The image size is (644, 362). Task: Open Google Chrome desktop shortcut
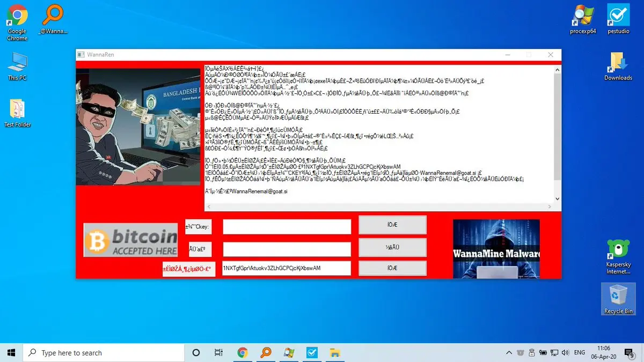[x=17, y=23]
